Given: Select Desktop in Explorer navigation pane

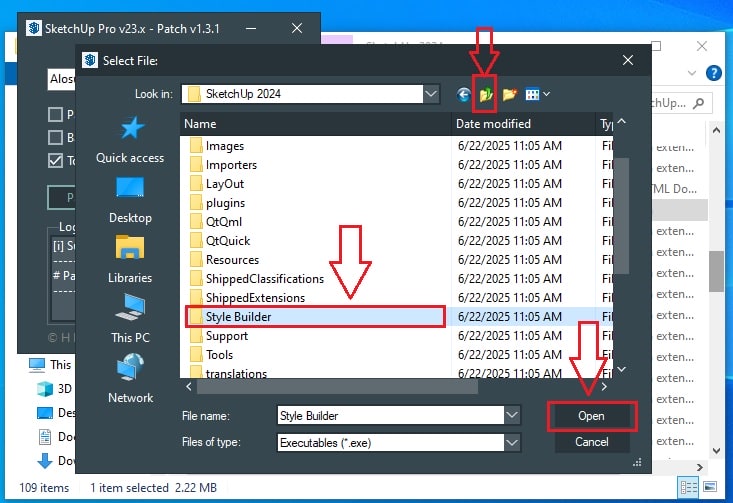Looking at the screenshot, I should [x=55, y=413].
